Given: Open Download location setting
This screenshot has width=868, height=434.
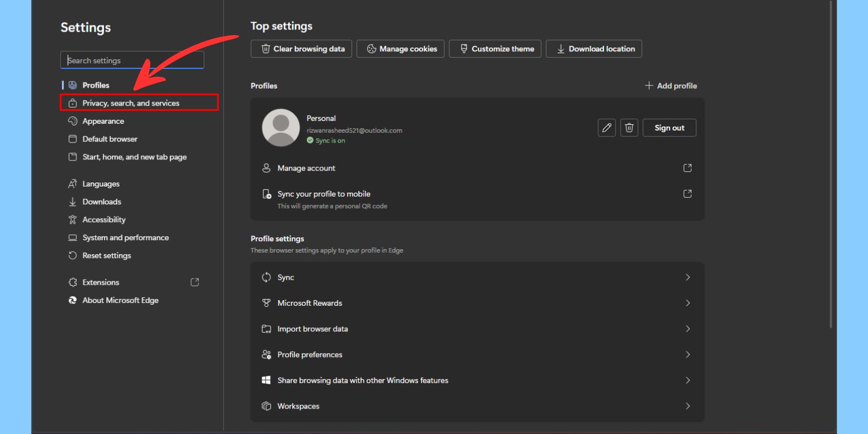Looking at the screenshot, I should coord(594,49).
